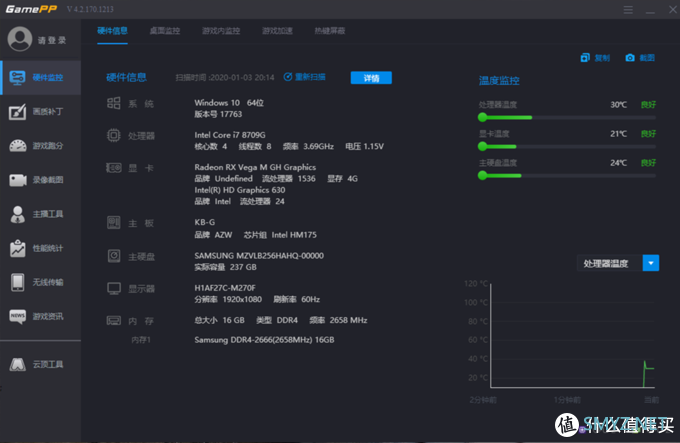Open 云顶工具 tool in sidebar
Viewport: 680px width, 443px height.
41,364
